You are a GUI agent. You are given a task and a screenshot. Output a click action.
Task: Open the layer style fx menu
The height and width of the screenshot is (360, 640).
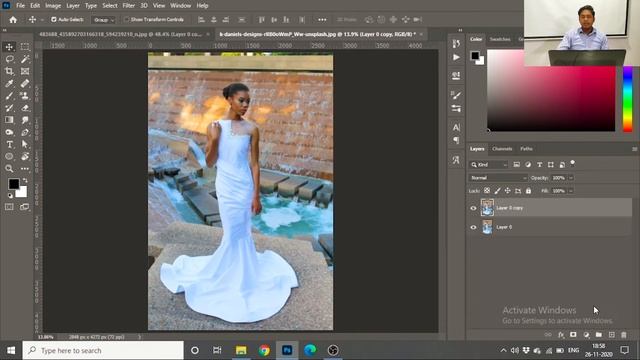pos(561,335)
